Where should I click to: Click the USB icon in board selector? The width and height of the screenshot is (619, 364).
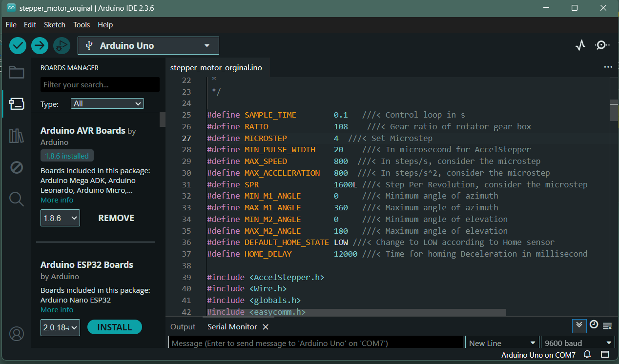pyautogui.click(x=89, y=45)
